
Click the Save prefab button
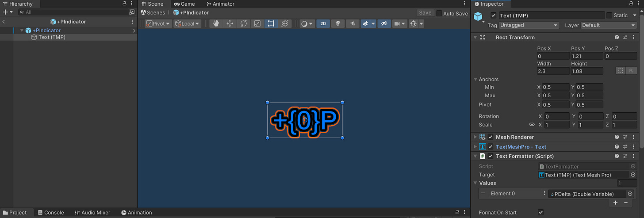(425, 13)
